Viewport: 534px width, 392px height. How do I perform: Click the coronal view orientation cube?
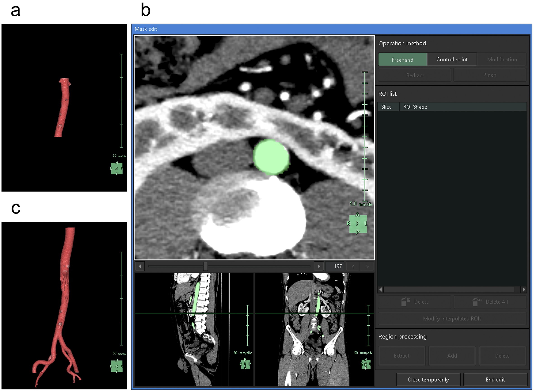coord(366,364)
